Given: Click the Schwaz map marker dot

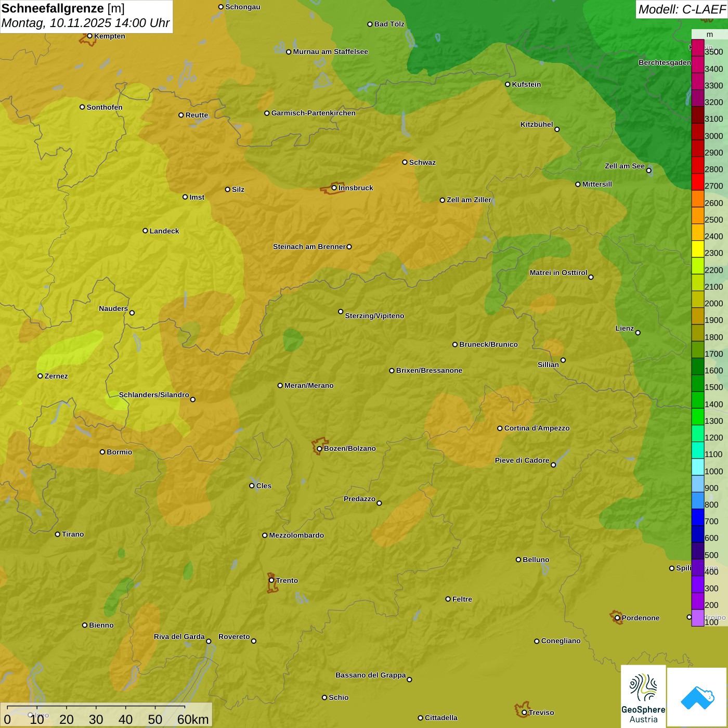Looking at the screenshot, I should (405, 162).
